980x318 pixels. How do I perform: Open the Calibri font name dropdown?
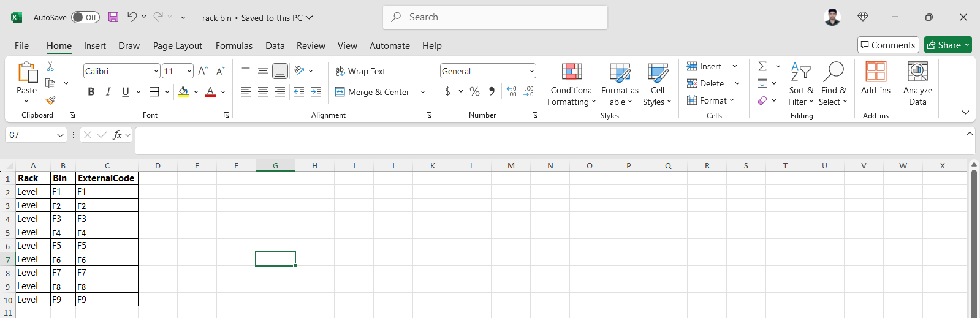pos(156,71)
